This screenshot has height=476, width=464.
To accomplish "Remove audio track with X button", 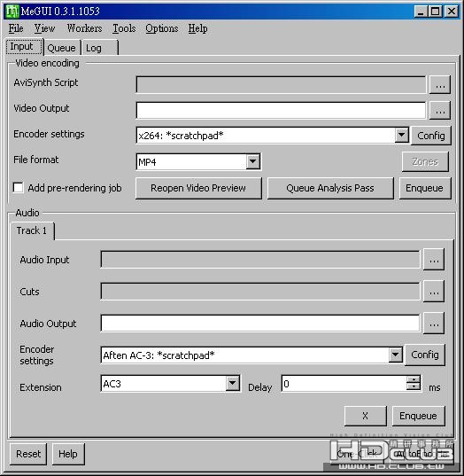I will pyautogui.click(x=366, y=416).
